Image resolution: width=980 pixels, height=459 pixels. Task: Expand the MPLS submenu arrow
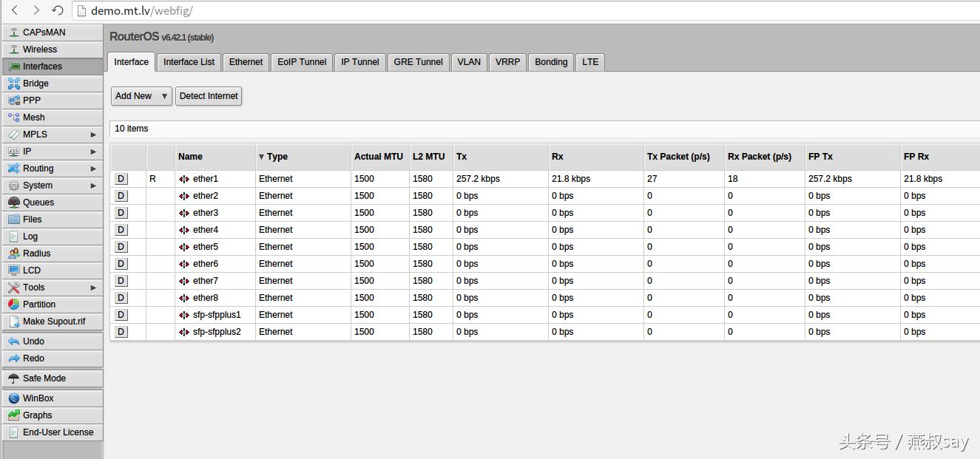pyautogui.click(x=93, y=135)
